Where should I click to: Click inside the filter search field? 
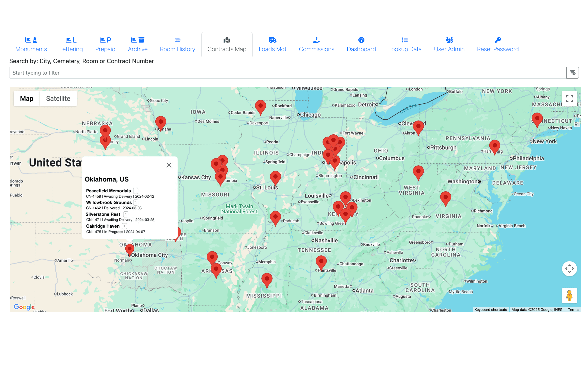(x=194, y=72)
